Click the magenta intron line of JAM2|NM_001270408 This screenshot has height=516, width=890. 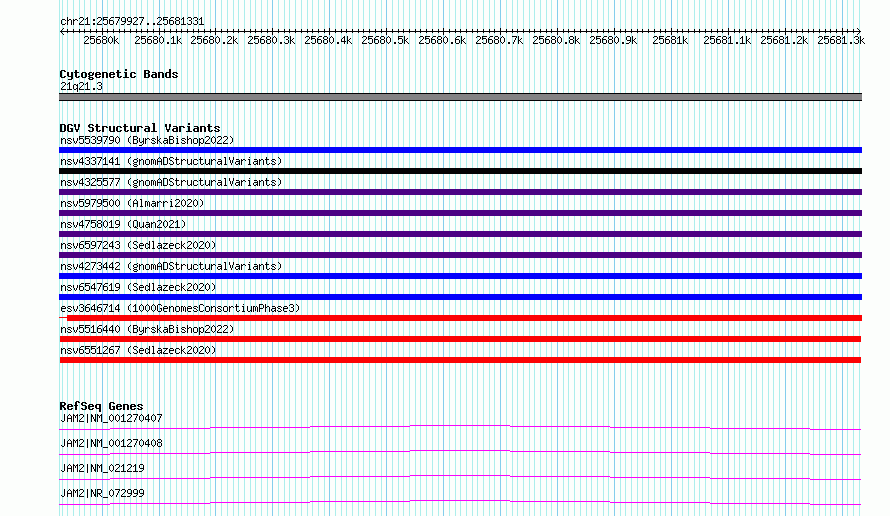pyautogui.click(x=460, y=451)
